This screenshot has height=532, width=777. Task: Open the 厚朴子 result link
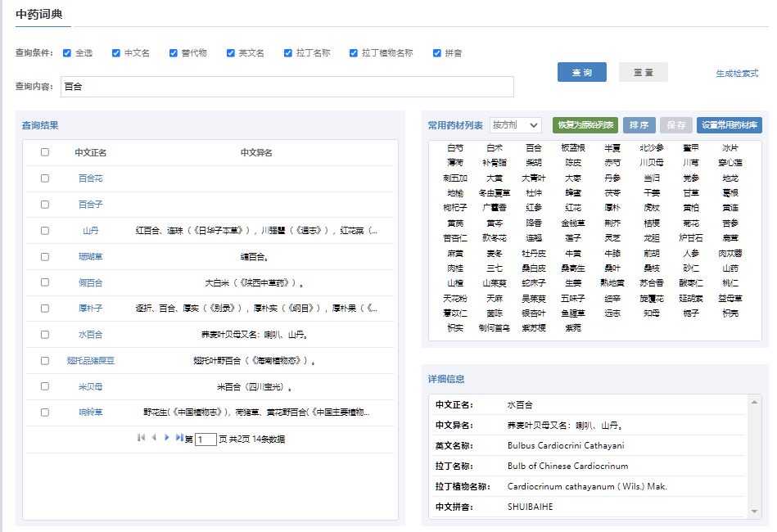pos(91,309)
